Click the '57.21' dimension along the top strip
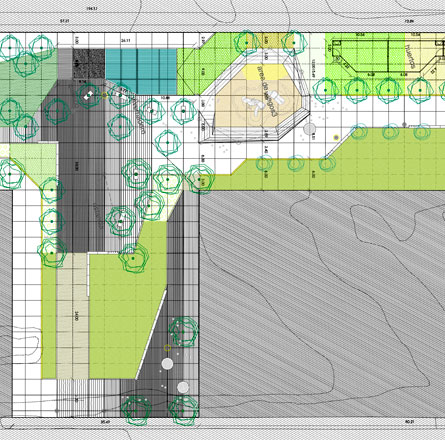This screenshot has width=445, height=440. coord(64,21)
